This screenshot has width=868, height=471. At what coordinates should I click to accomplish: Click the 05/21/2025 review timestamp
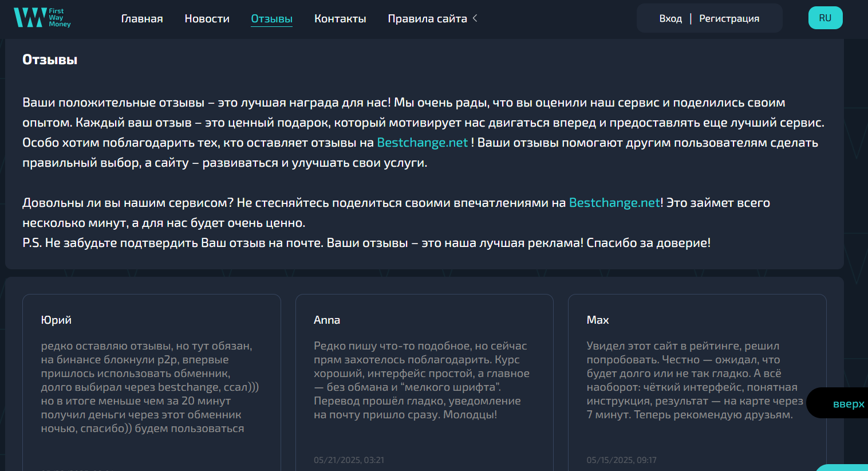349,460
